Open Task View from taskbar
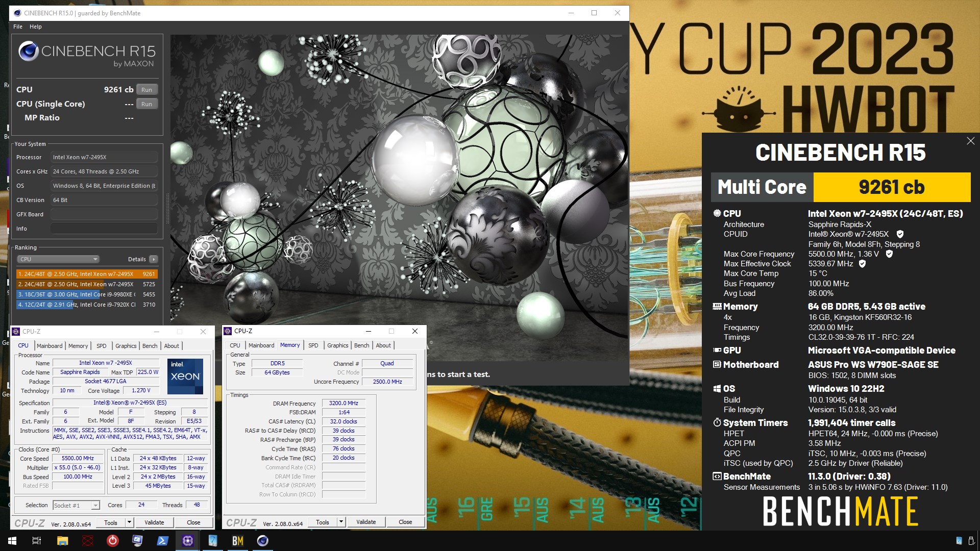 [x=37, y=541]
